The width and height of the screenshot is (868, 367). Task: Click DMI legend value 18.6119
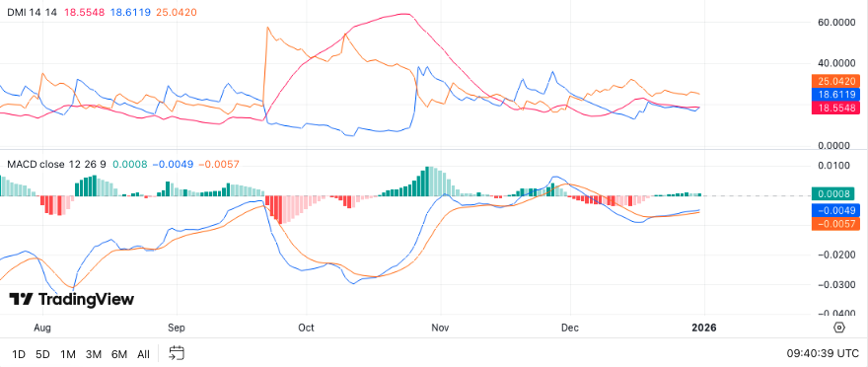(130, 12)
